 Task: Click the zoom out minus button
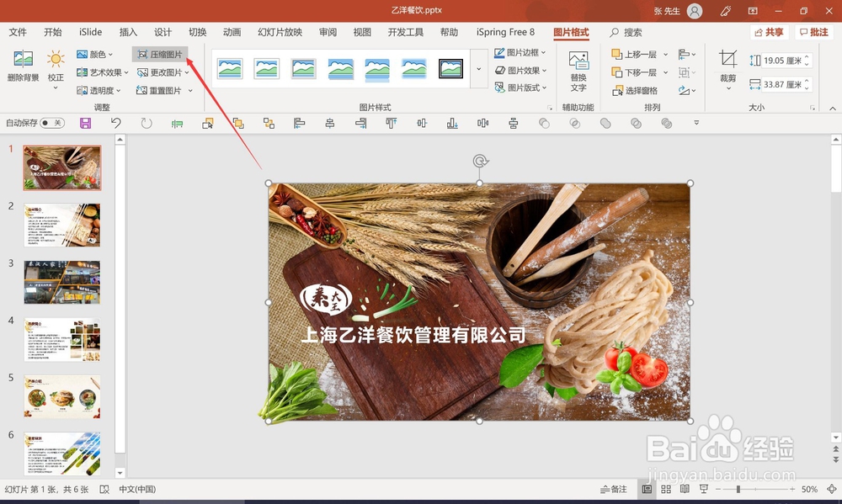coord(717,489)
